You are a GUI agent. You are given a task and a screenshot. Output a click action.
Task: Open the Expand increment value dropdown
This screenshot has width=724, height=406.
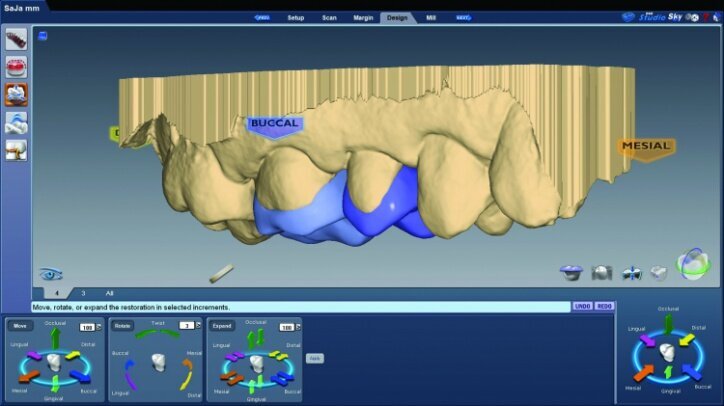(298, 327)
